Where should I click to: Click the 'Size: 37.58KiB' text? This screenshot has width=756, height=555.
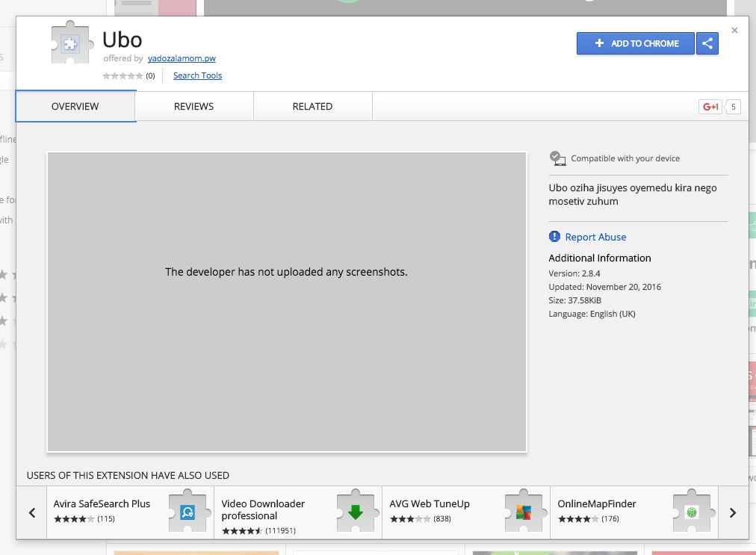[x=574, y=300]
